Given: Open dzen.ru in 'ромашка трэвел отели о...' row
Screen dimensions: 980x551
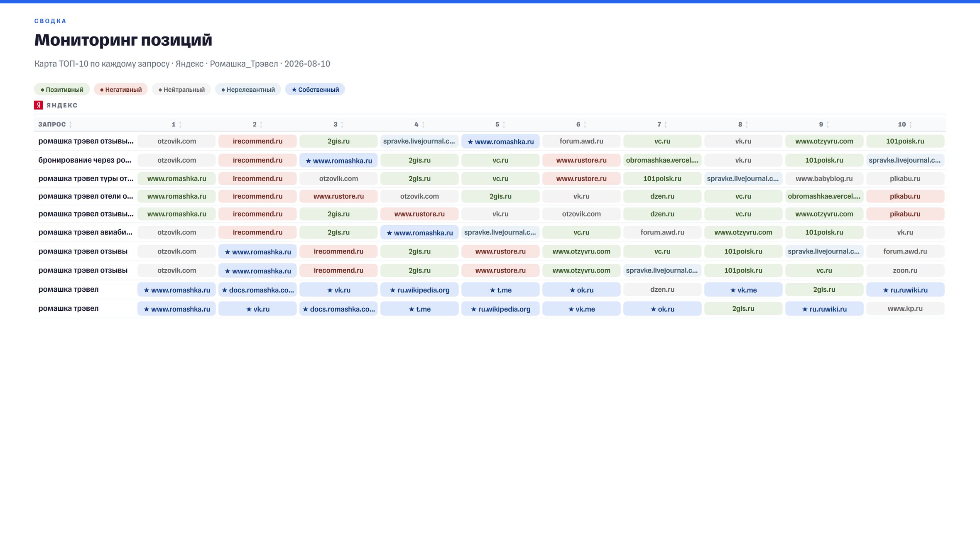Looking at the screenshot, I should click(662, 196).
